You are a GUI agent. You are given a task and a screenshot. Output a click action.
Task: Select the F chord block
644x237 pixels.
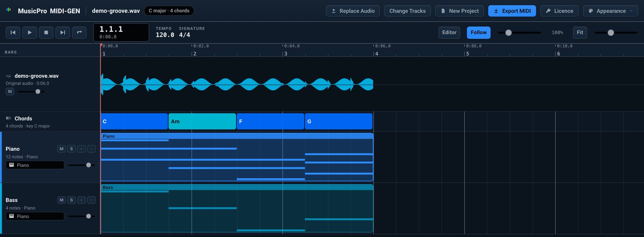[x=270, y=121]
